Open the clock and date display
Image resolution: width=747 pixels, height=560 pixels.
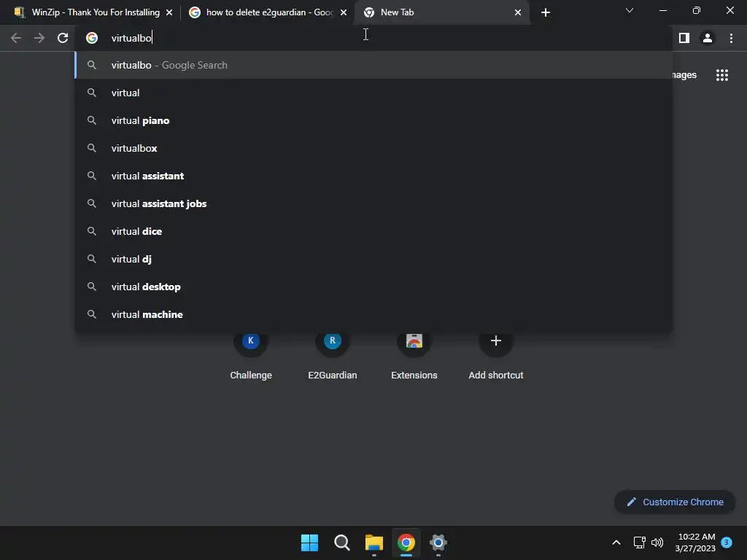pos(695,542)
